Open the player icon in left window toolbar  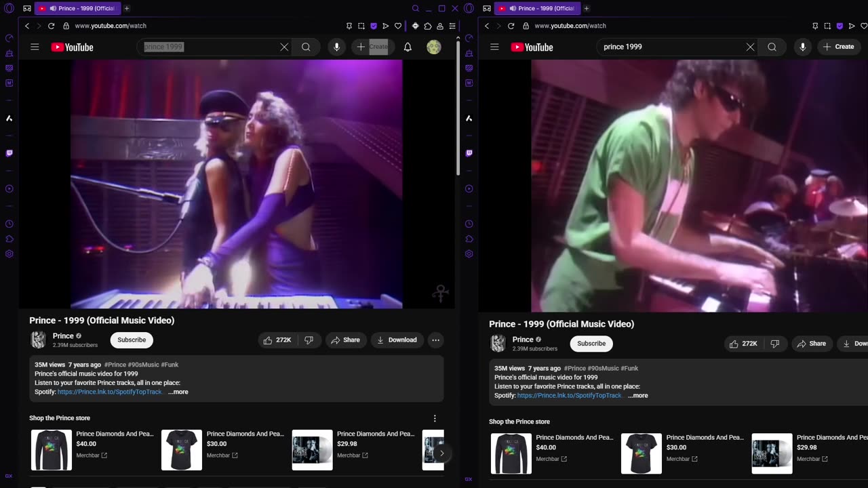(x=386, y=26)
